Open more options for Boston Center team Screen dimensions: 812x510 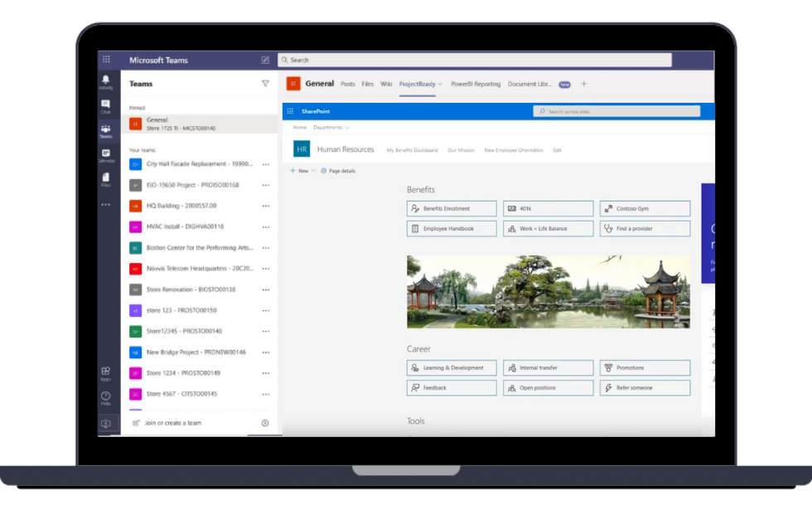coord(266,248)
